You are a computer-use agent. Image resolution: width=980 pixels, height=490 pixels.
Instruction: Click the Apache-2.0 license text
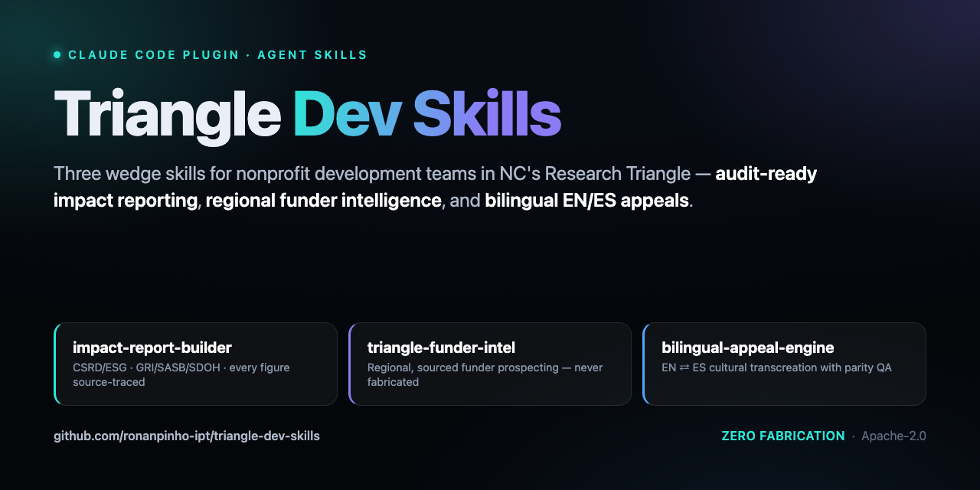tap(893, 436)
